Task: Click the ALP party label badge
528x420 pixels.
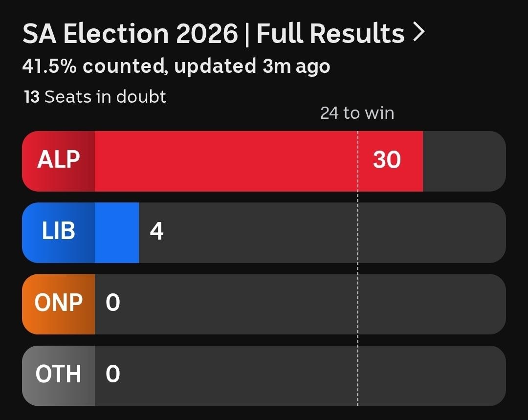Action: [x=59, y=160]
